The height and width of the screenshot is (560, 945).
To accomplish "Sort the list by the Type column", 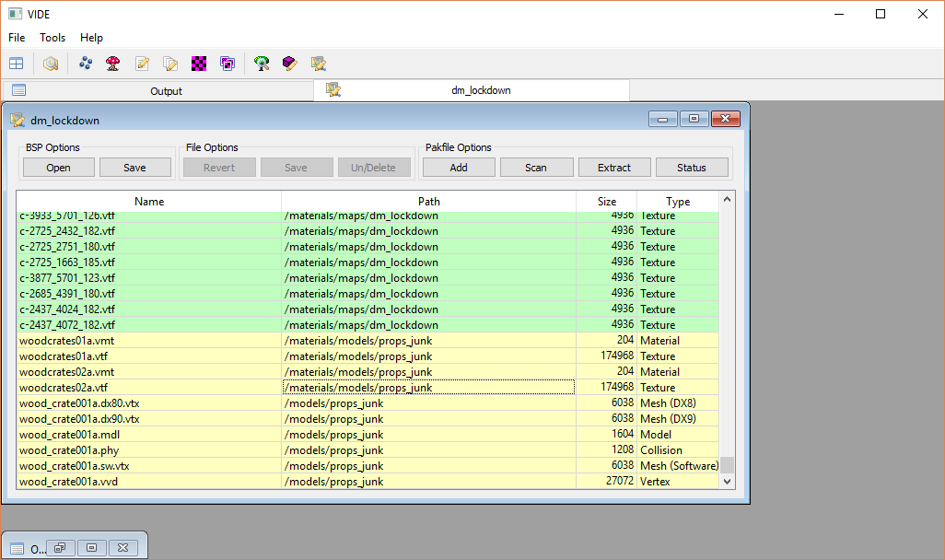I will (678, 202).
